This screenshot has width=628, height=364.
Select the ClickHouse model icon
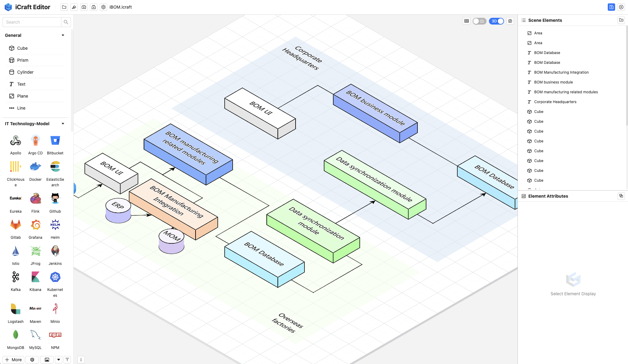[x=16, y=167]
